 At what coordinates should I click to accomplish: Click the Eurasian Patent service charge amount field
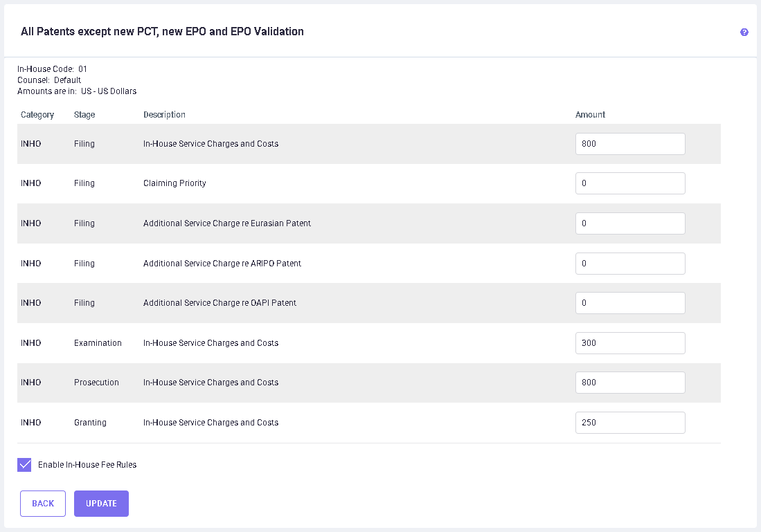click(x=629, y=223)
